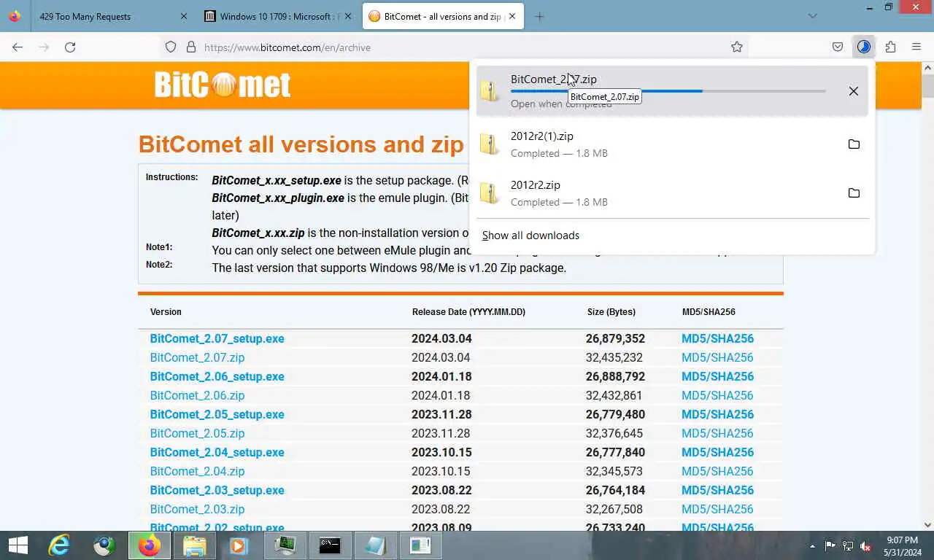The height and width of the screenshot is (560, 934).
Task: Click Show all downloads
Action: [x=530, y=236]
